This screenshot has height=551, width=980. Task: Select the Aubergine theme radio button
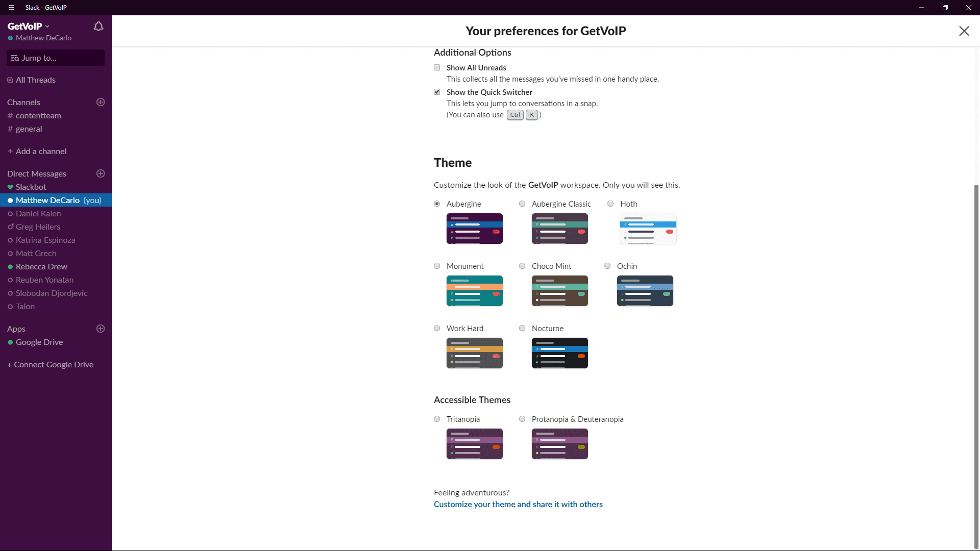point(437,204)
